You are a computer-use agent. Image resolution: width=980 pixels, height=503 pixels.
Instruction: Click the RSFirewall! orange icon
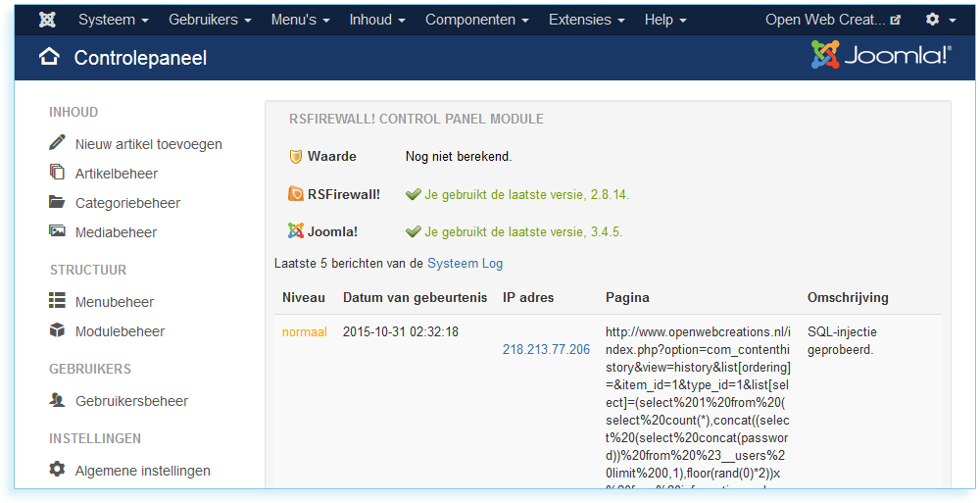pos(296,194)
